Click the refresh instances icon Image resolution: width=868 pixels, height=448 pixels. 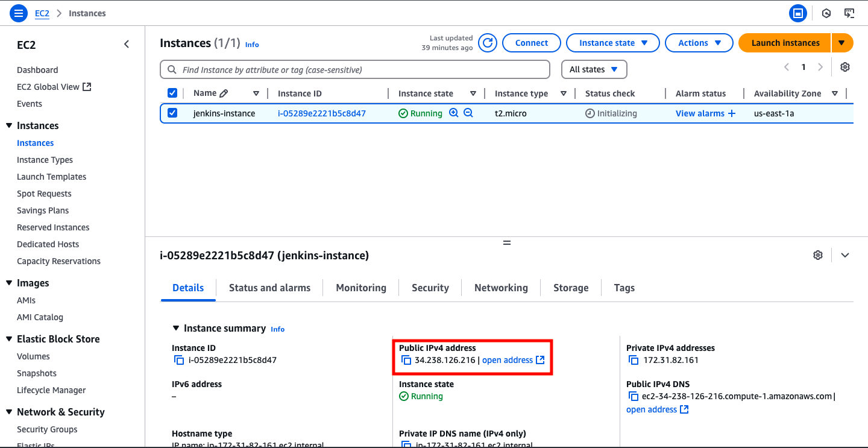pyautogui.click(x=488, y=43)
